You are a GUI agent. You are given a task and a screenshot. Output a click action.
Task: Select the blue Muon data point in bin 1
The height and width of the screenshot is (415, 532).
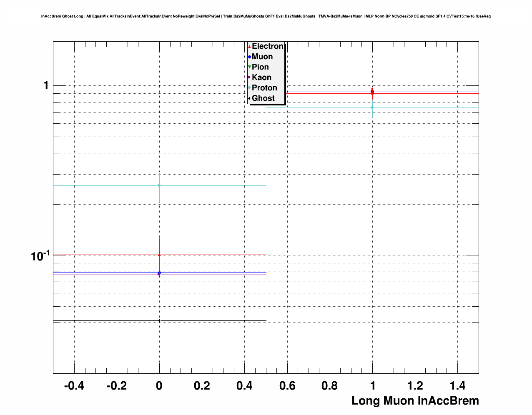(372, 92)
